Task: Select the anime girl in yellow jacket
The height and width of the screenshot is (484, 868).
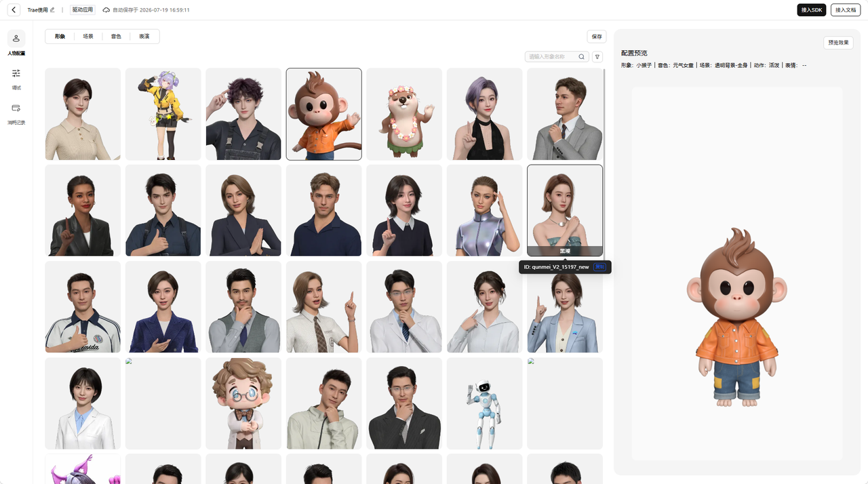Action: [x=163, y=114]
